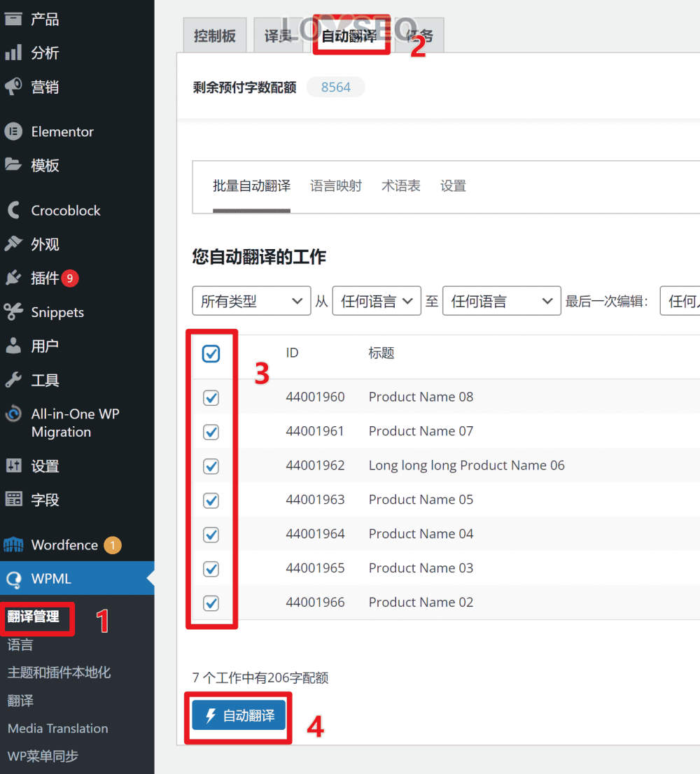The width and height of the screenshot is (700, 774).
Task: Click the Crocoblock sidebar icon
Action: point(13,210)
